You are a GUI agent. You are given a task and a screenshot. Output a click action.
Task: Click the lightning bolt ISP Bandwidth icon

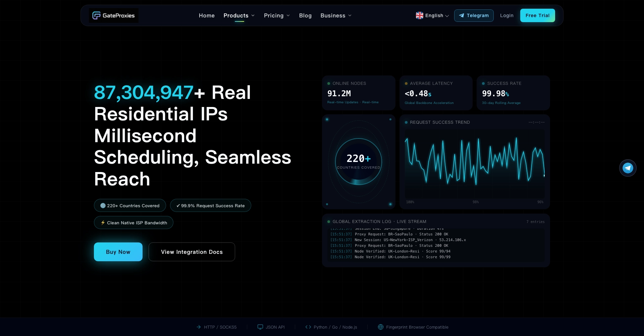103,223
